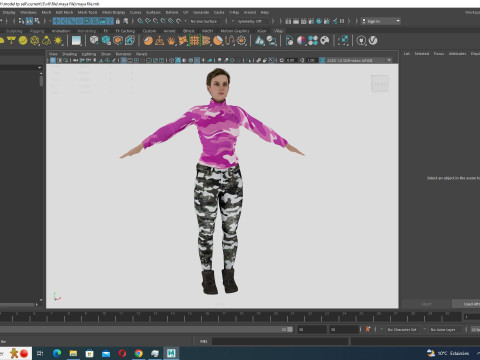
Task: Switch to the XGen shelf tab
Action: 262,31
